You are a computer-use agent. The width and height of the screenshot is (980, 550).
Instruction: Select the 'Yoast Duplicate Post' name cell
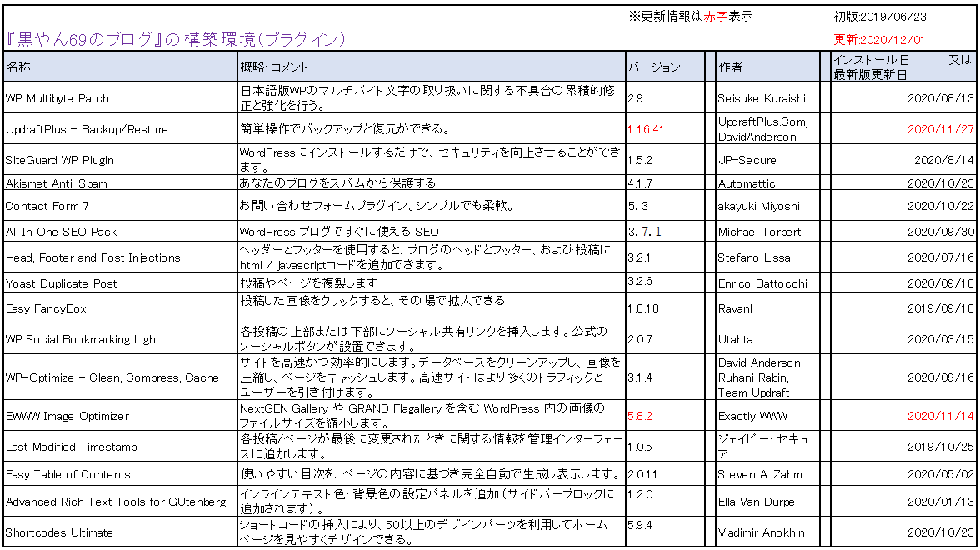pos(62,283)
